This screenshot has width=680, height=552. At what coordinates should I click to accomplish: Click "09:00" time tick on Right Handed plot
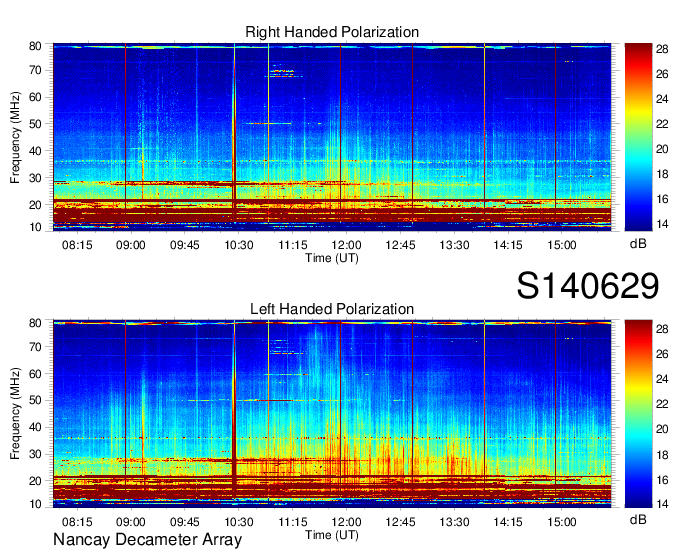pyautogui.click(x=131, y=245)
